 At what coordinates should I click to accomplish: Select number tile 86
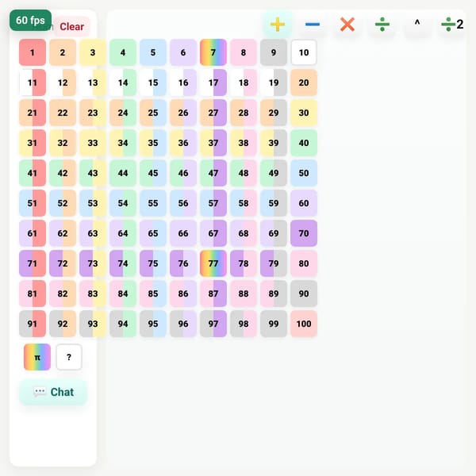click(183, 294)
